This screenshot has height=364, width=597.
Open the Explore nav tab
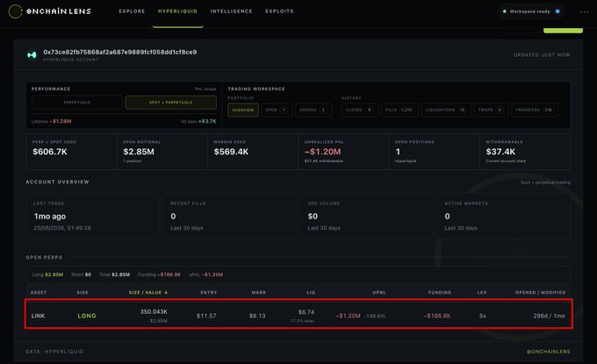click(x=132, y=11)
